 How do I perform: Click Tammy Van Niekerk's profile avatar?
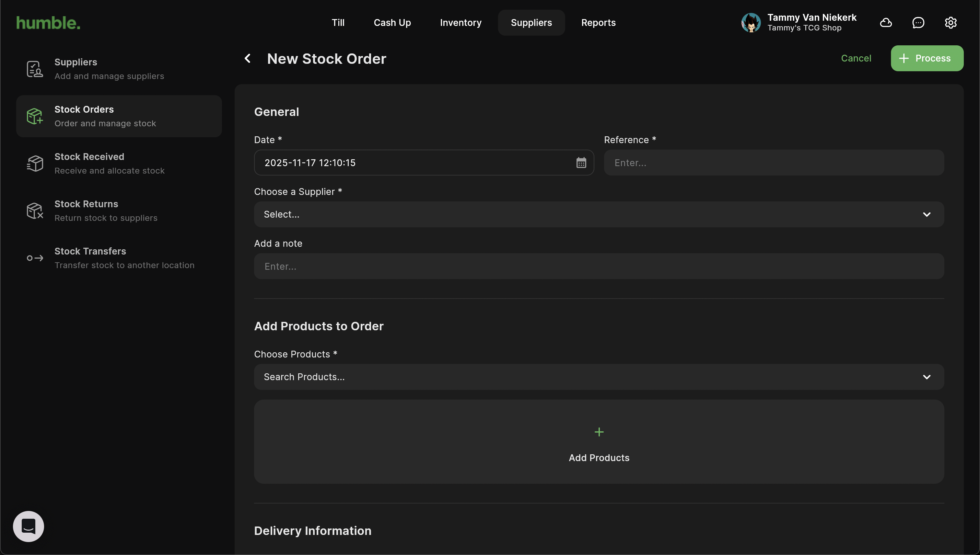pyautogui.click(x=751, y=23)
